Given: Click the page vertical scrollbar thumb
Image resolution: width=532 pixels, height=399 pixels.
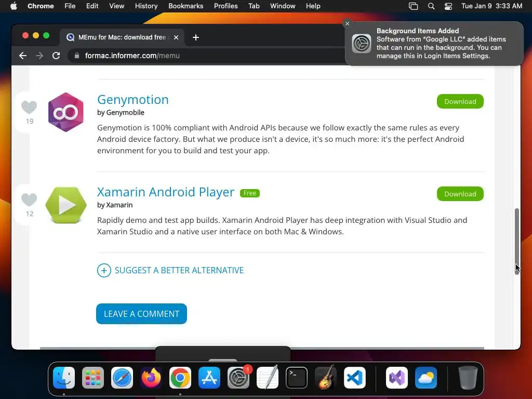Looking at the screenshot, I should coord(517,241).
